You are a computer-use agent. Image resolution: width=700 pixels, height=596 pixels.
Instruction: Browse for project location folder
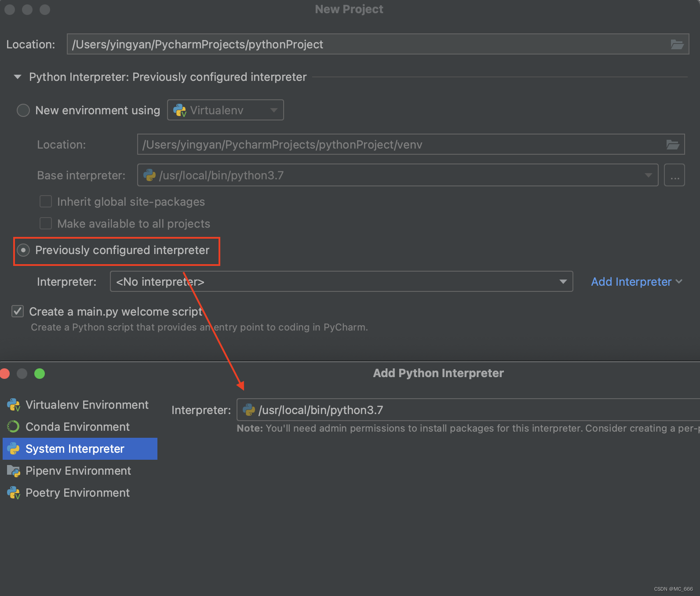pos(677,44)
